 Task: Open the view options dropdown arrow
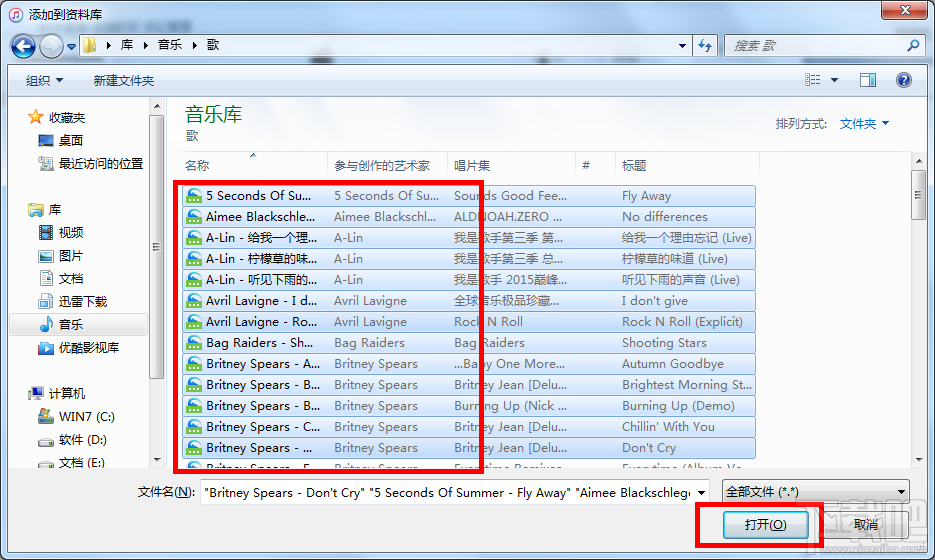pyautogui.click(x=834, y=80)
